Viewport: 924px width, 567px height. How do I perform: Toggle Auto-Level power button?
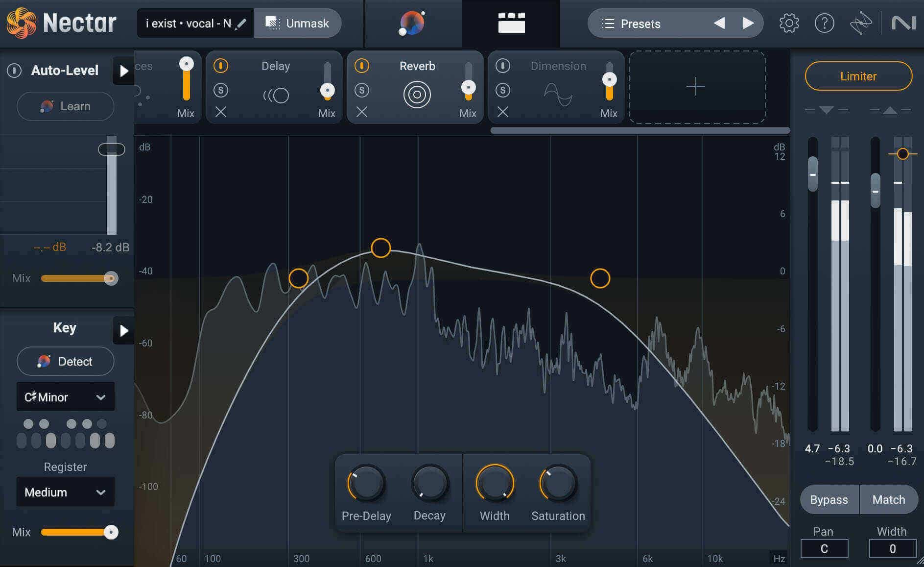click(x=14, y=71)
